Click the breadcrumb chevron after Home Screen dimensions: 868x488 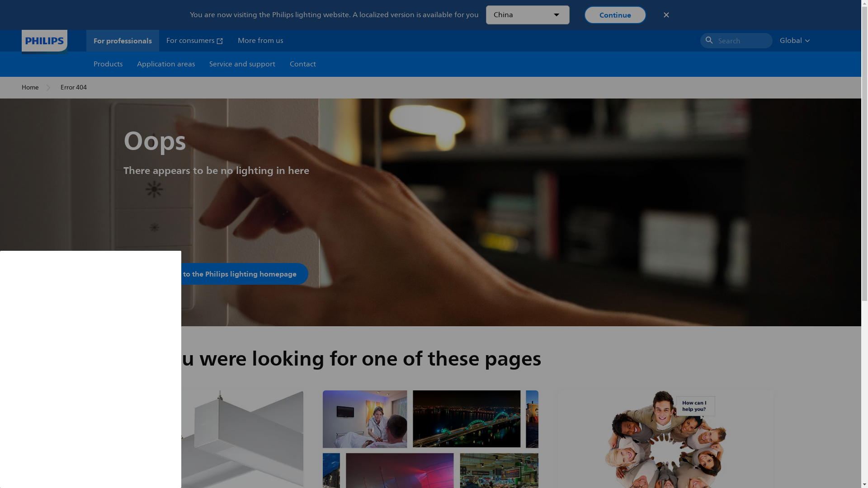pos(48,88)
